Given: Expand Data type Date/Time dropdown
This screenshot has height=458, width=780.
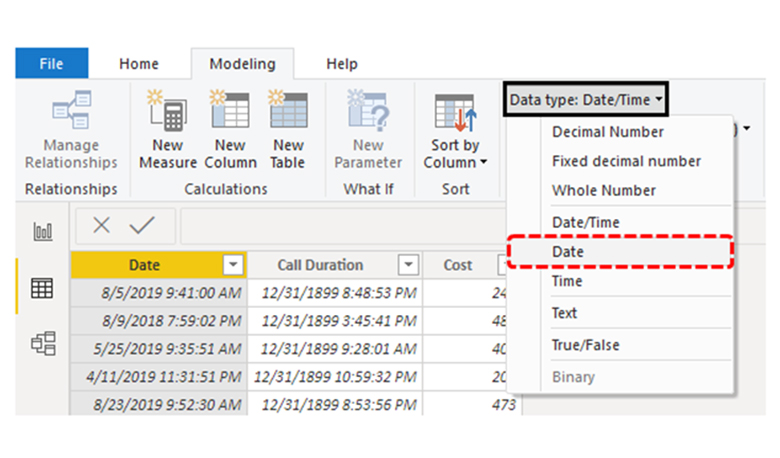Looking at the screenshot, I should [x=585, y=99].
